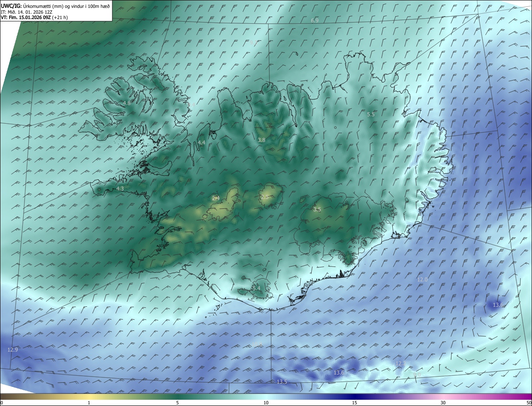Click the 4.3 value label on the map
Screen dimensions: 532x406
tap(120, 188)
